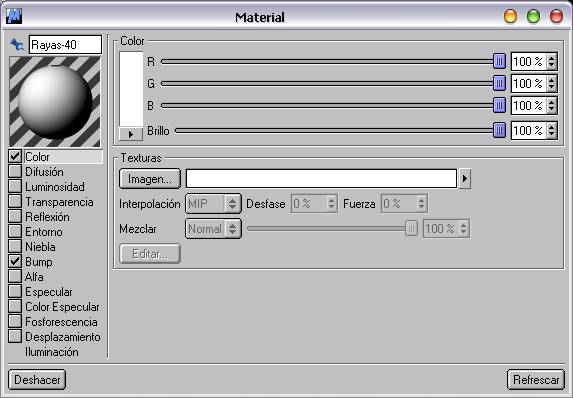Enable the Difusión channel checkbox

[15, 171]
